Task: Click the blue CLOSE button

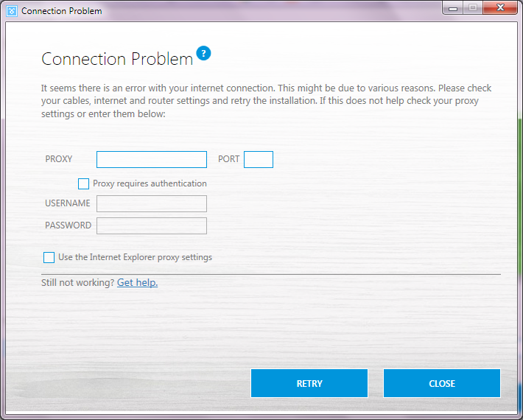Action: pyautogui.click(x=442, y=383)
